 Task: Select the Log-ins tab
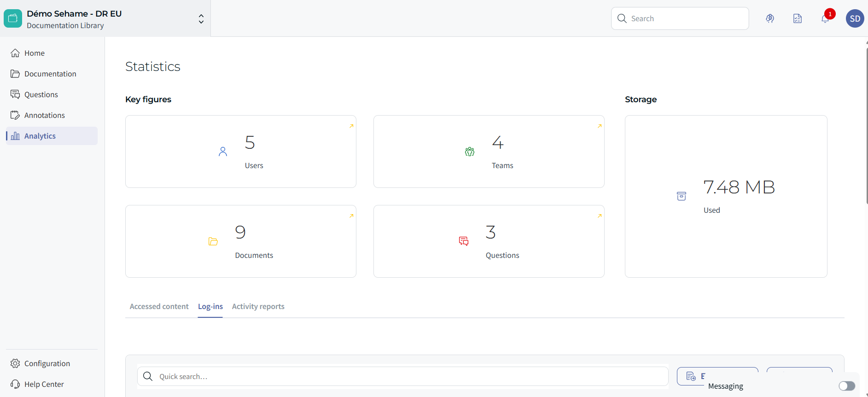[x=210, y=307]
